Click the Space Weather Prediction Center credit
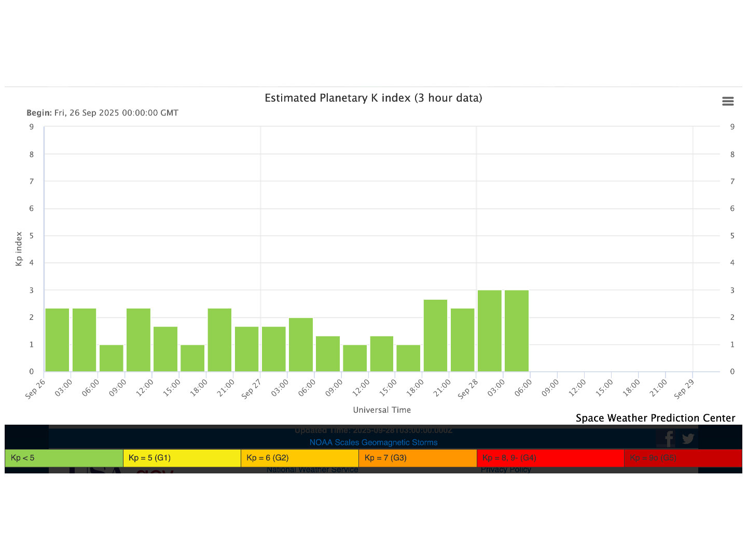The height and width of the screenshot is (560, 747). point(655,418)
